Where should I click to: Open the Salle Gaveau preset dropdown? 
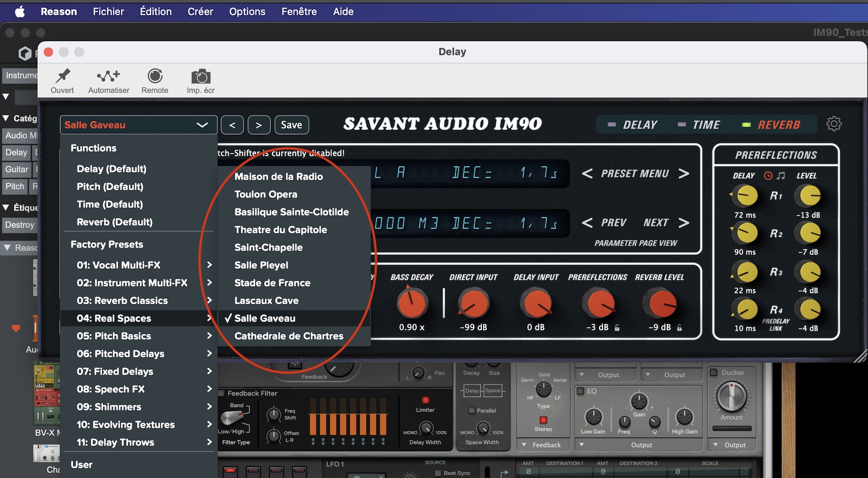click(138, 125)
